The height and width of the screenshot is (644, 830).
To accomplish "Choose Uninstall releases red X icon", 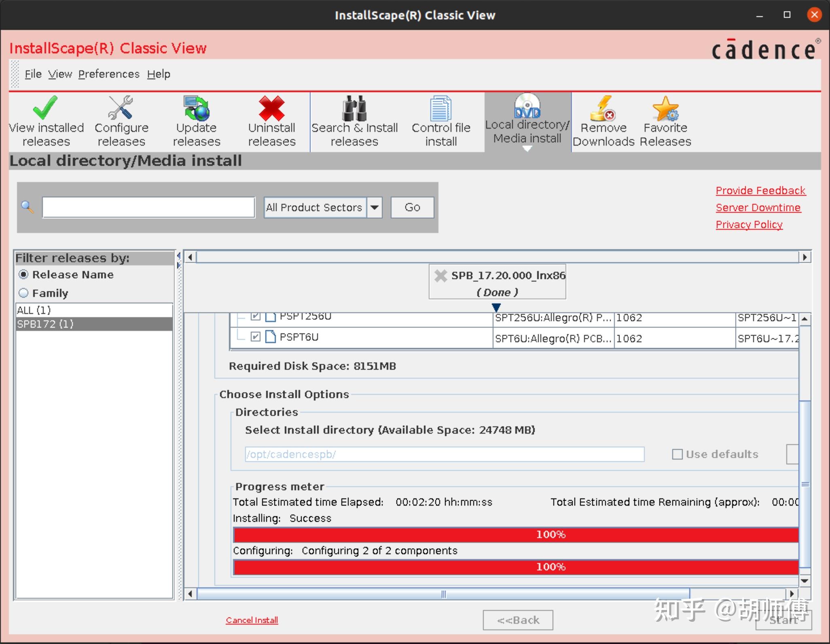I will click(272, 108).
